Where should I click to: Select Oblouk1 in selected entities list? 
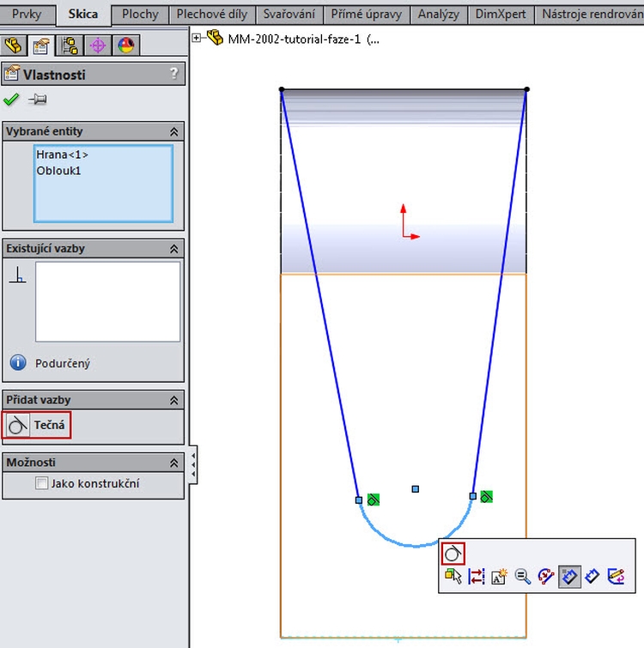(x=58, y=171)
